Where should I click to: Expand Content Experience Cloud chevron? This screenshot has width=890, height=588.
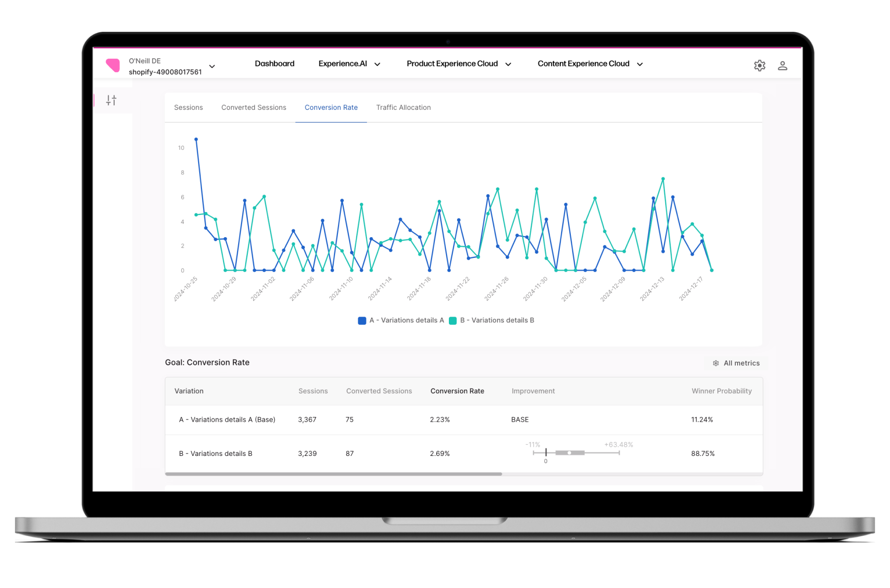point(640,64)
